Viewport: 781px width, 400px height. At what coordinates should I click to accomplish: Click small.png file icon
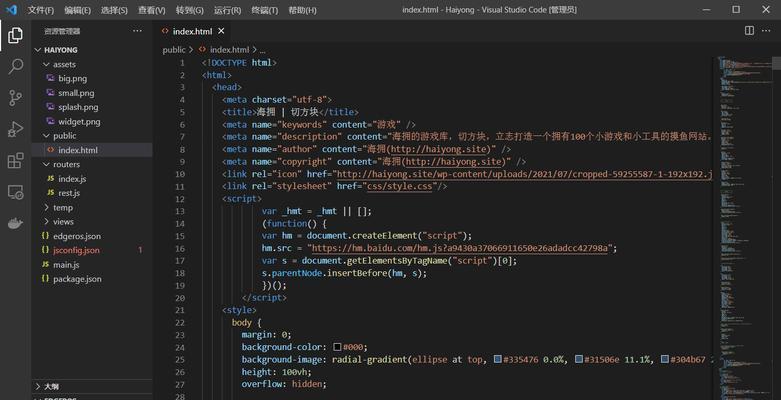pos(50,93)
